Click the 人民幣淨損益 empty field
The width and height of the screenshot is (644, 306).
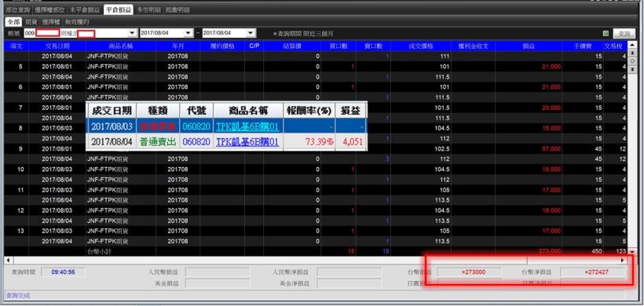[349, 272]
